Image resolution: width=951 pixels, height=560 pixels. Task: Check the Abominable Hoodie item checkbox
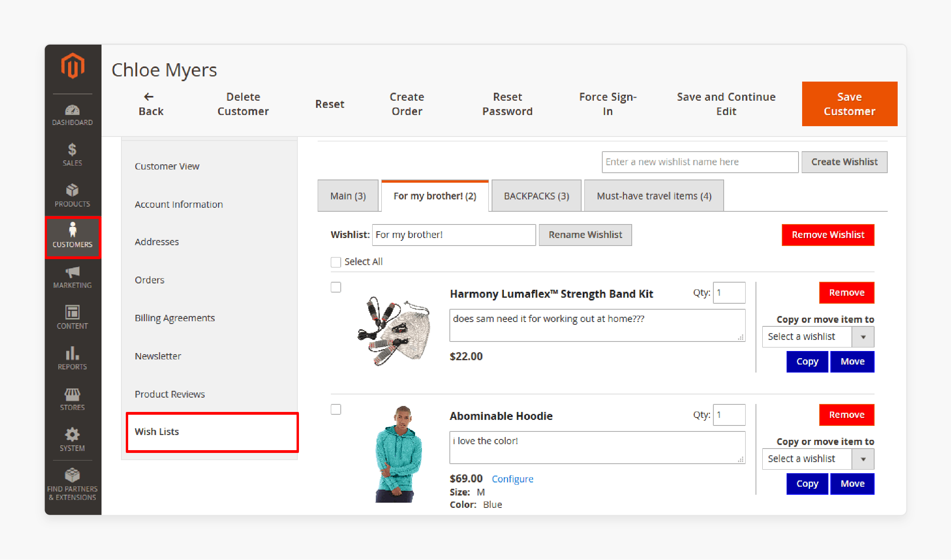336,409
